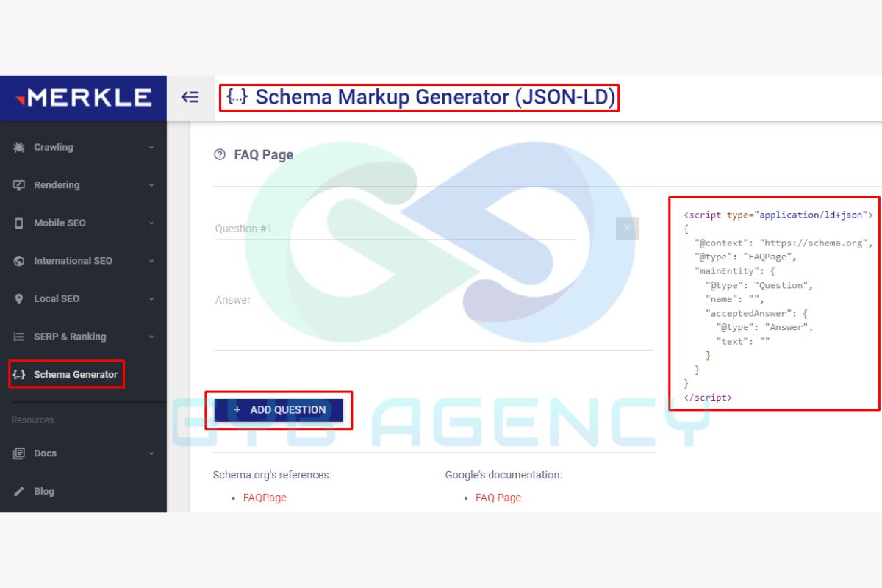The width and height of the screenshot is (882, 588).
Task: Click the FAQ Page section title
Action: click(x=264, y=155)
